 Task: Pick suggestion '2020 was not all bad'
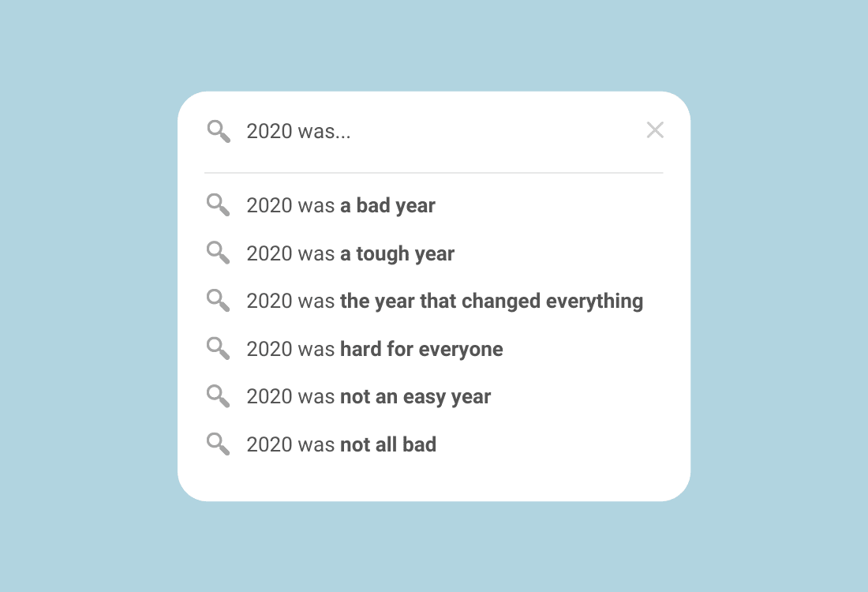[x=433, y=444]
